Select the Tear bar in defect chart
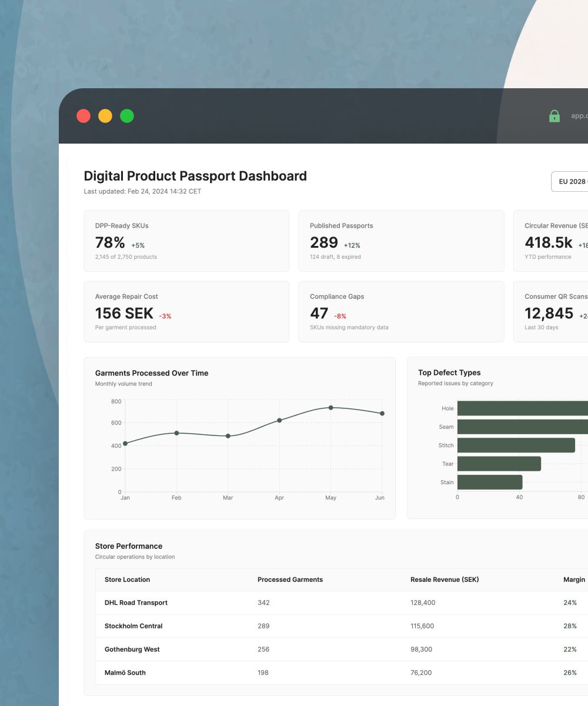This screenshot has height=706, width=588. (499, 464)
